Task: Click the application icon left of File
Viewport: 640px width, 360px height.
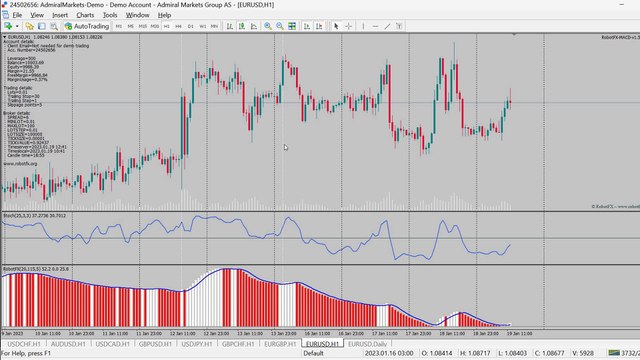Action: pyautogui.click(x=5, y=15)
